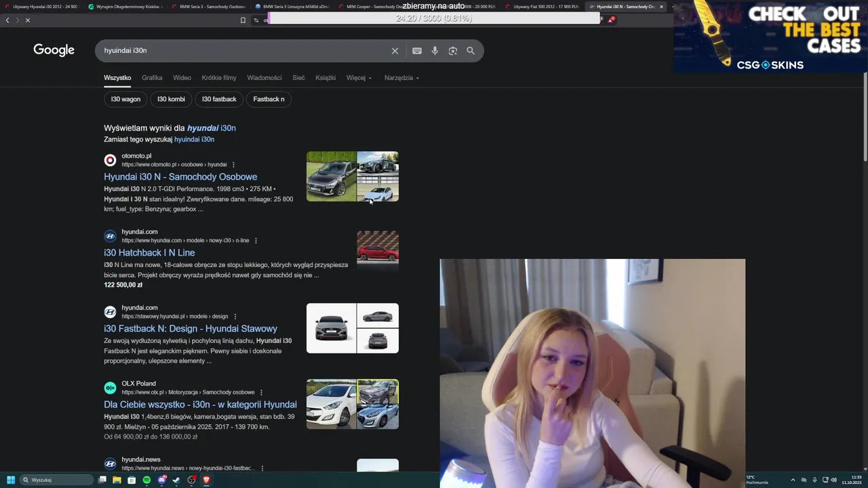This screenshot has width=868, height=488.
Task: Select the I30 kombi suggestion chip
Action: point(171,99)
